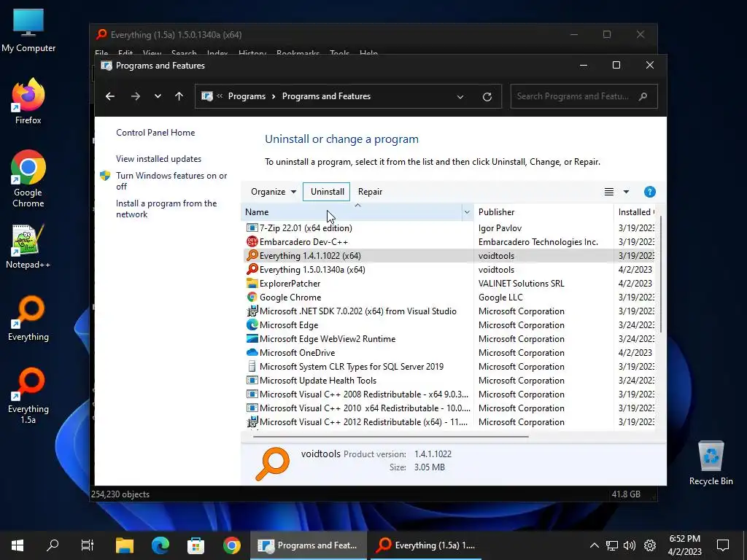
Task: Click the Microsoft .NET SDK installer icon
Action: (x=252, y=311)
